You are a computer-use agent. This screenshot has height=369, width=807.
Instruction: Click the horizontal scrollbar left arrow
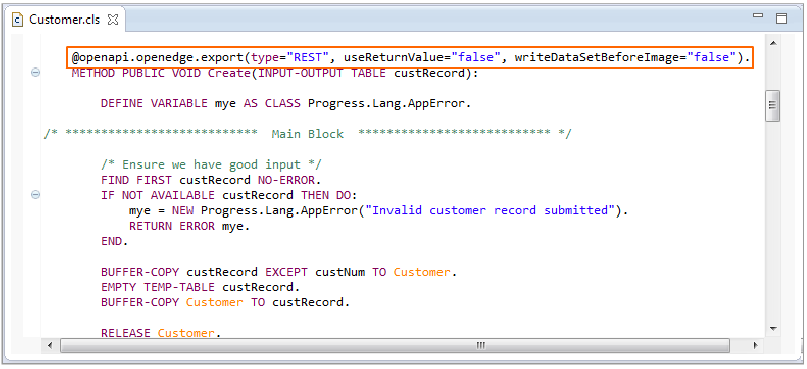(50, 345)
